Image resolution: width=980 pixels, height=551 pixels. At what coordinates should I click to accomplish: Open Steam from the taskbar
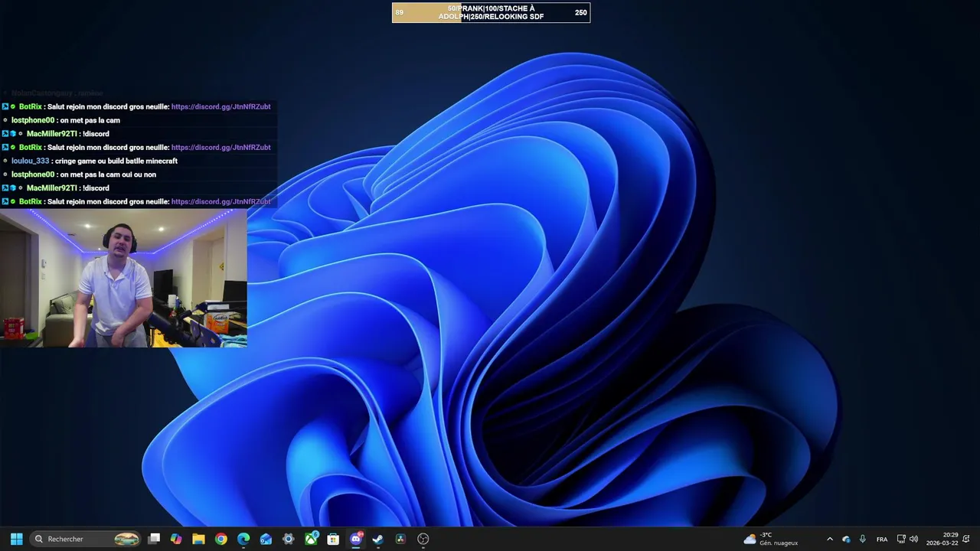378,539
